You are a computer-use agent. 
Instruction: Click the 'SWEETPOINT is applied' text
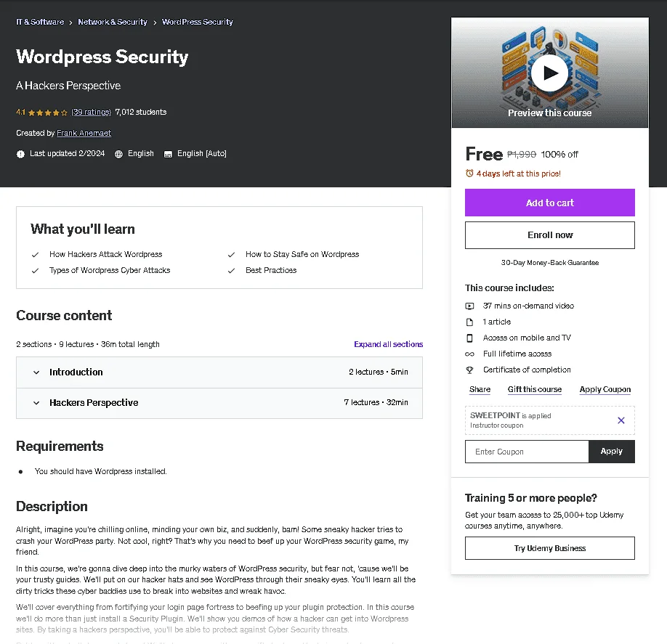(x=511, y=415)
